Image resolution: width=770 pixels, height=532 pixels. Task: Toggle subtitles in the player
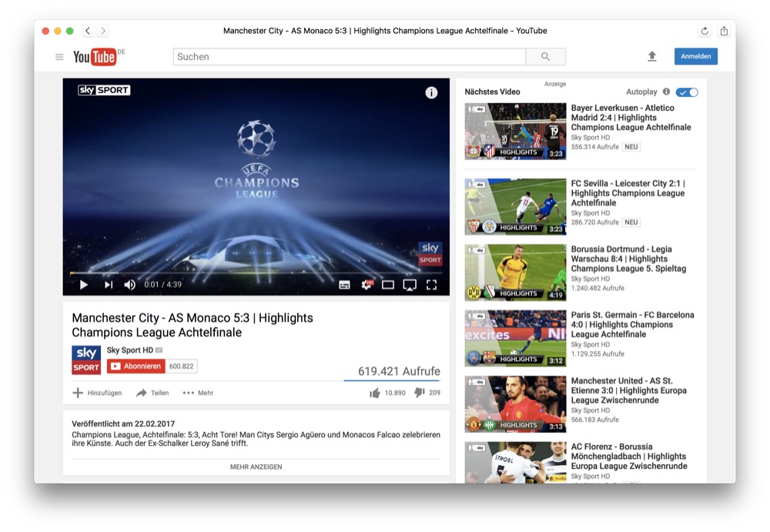(344, 285)
